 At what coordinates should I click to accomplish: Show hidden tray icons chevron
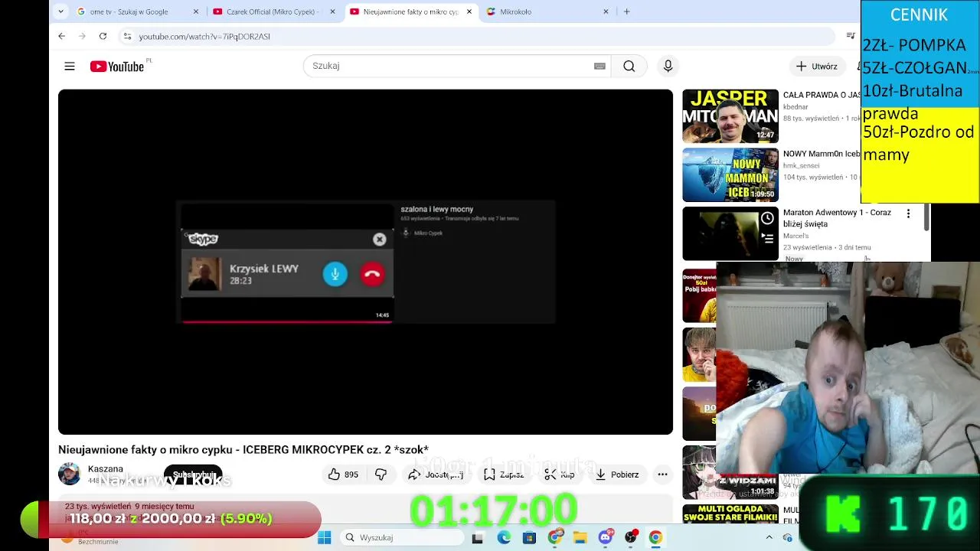click(769, 537)
